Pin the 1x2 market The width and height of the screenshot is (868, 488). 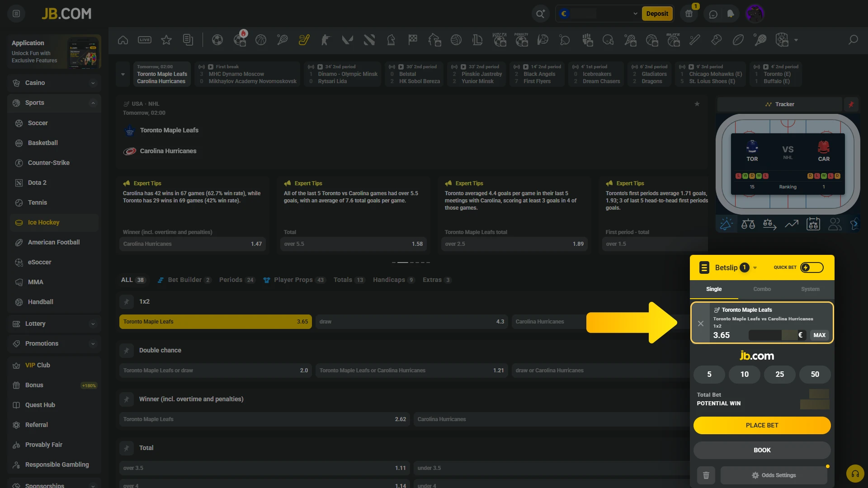(x=127, y=301)
